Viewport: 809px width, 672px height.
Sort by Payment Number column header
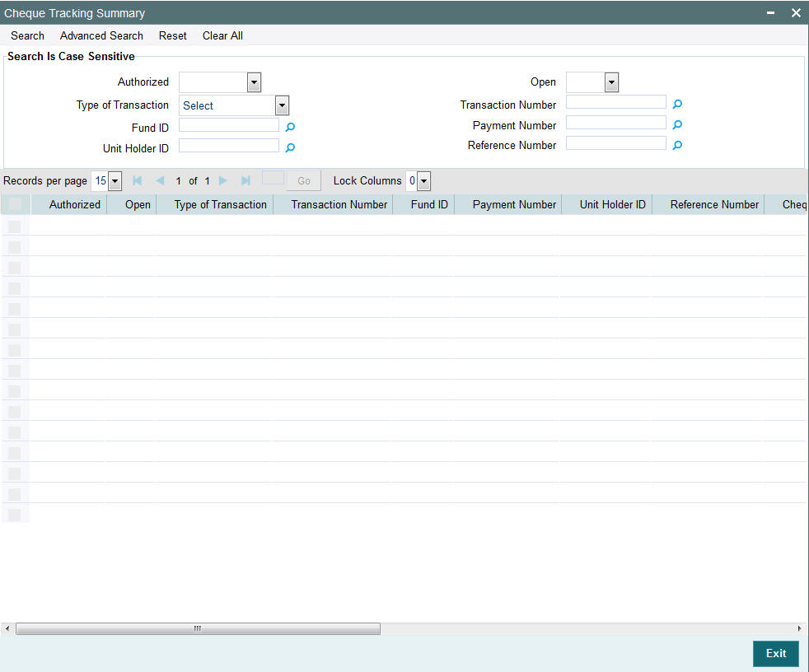(x=514, y=204)
